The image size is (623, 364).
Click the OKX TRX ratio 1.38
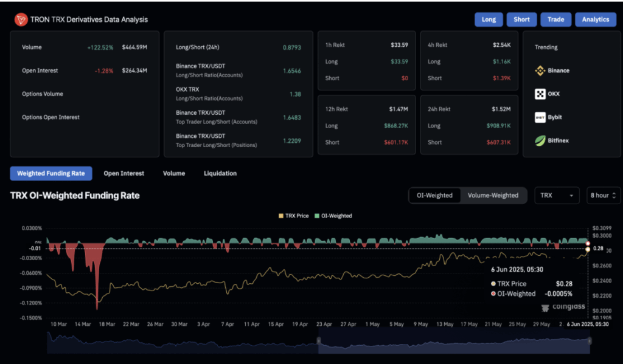pyautogui.click(x=295, y=94)
